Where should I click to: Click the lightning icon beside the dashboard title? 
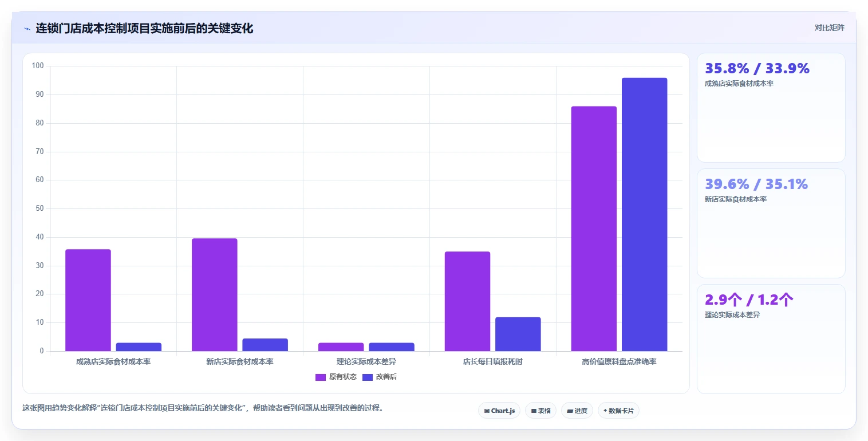[x=27, y=29]
